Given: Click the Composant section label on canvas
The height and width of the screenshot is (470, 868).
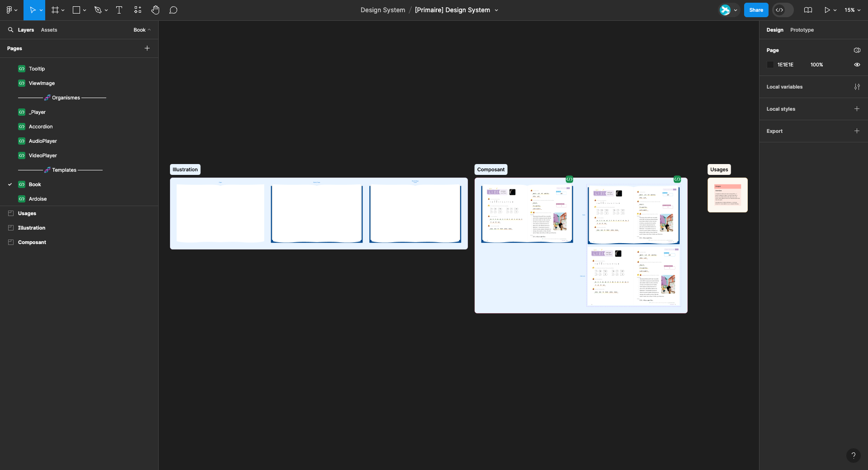Looking at the screenshot, I should (x=491, y=169).
